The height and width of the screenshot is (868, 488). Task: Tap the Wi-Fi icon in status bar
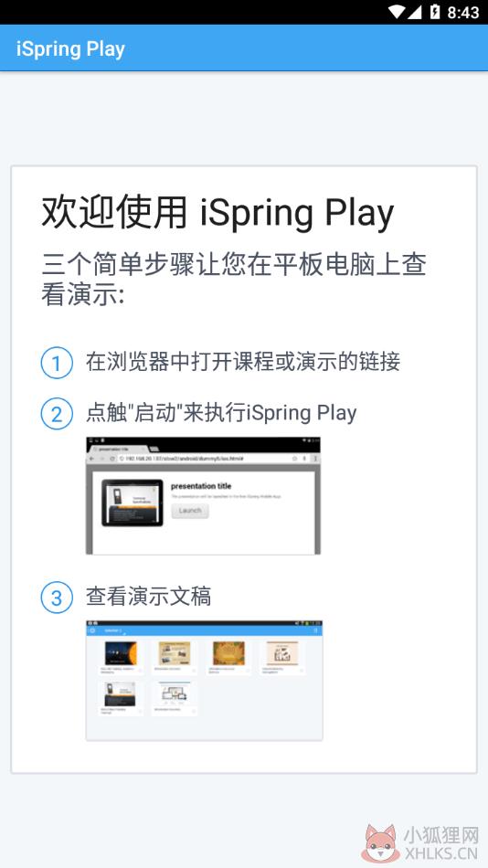[397, 12]
